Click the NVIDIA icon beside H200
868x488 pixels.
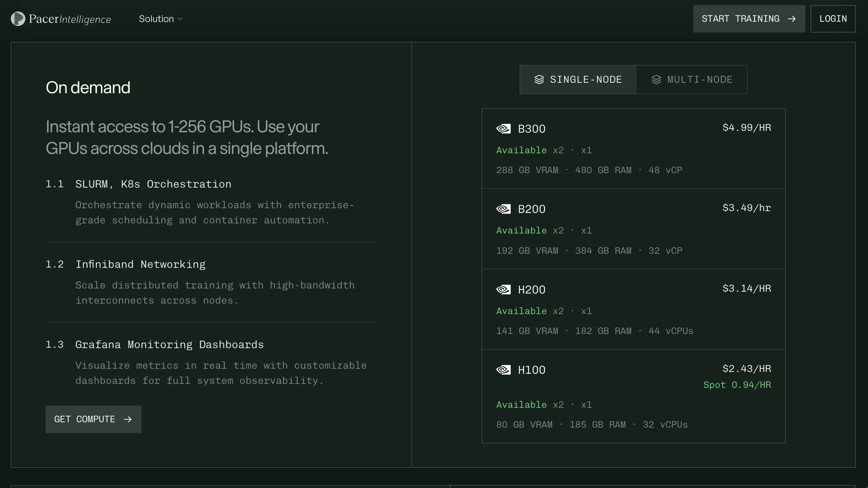[503, 290]
